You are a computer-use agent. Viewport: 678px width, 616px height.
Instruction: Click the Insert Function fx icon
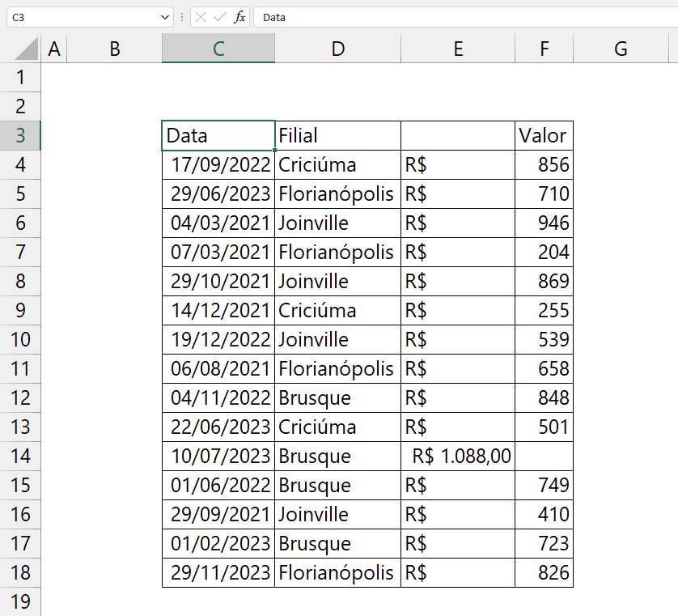(x=239, y=17)
